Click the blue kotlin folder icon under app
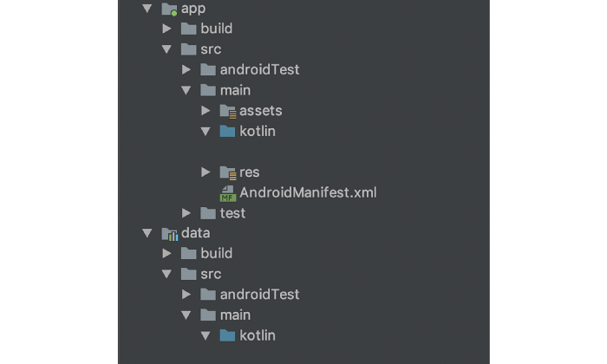The width and height of the screenshot is (607, 364). click(x=228, y=132)
